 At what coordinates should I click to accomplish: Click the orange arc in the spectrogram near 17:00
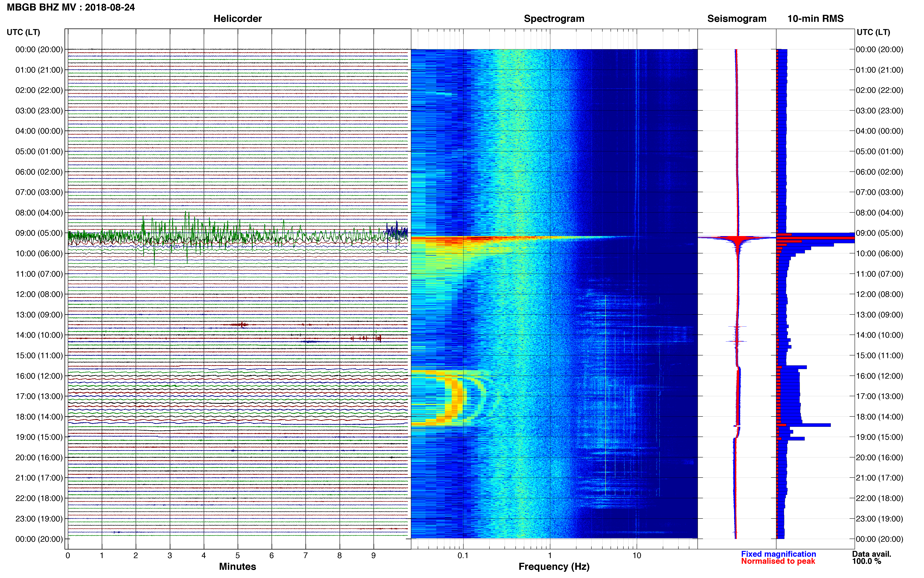click(x=455, y=396)
